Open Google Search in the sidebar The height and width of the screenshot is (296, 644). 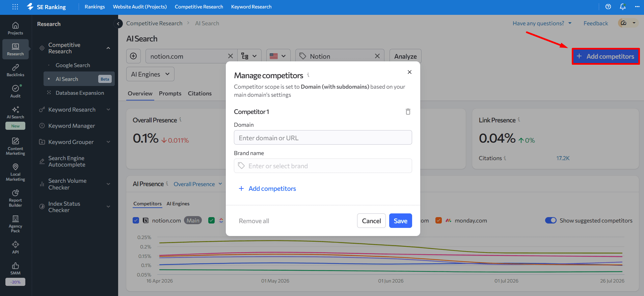click(73, 65)
